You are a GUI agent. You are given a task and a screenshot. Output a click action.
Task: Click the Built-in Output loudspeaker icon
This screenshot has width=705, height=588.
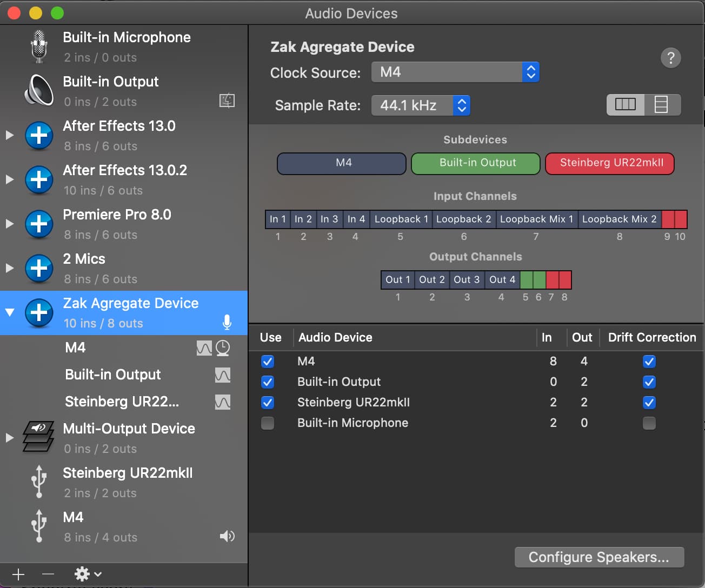pyautogui.click(x=38, y=90)
